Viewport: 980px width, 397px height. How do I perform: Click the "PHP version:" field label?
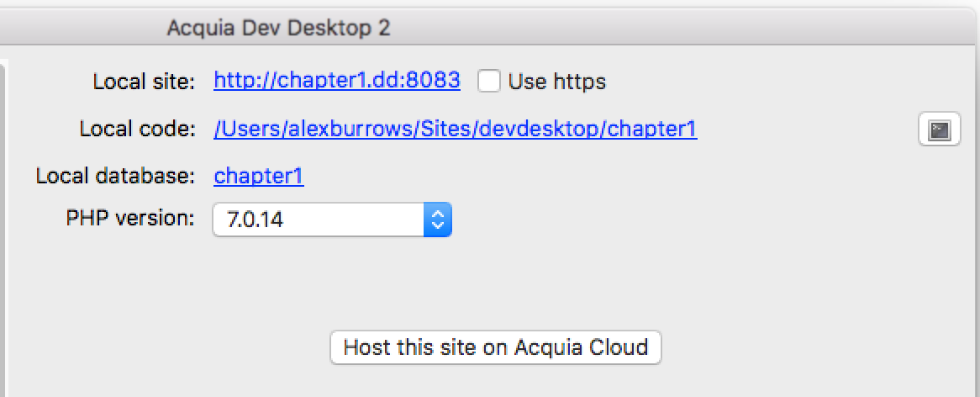coord(130,219)
